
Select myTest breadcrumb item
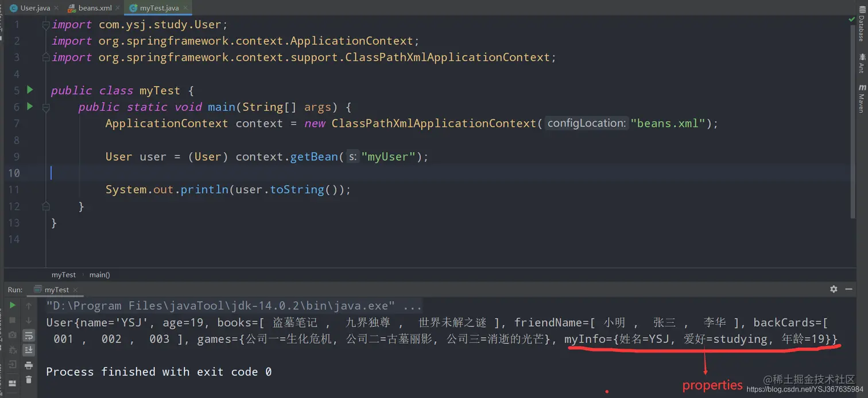click(64, 275)
